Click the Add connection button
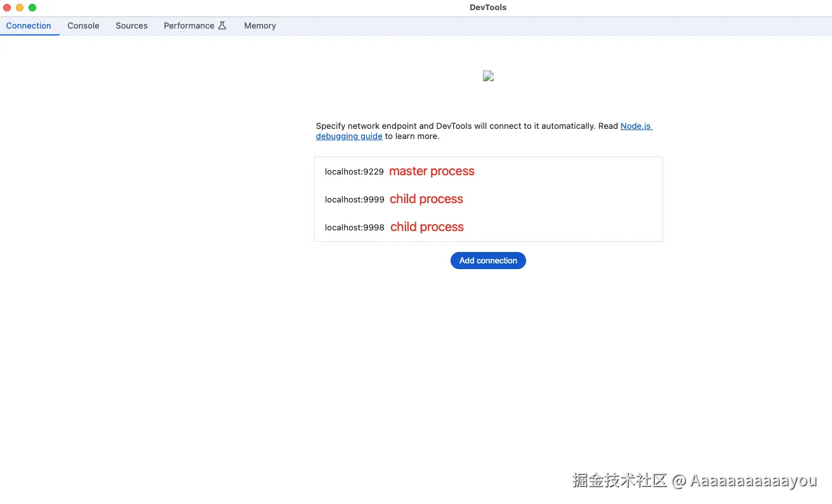 point(488,260)
